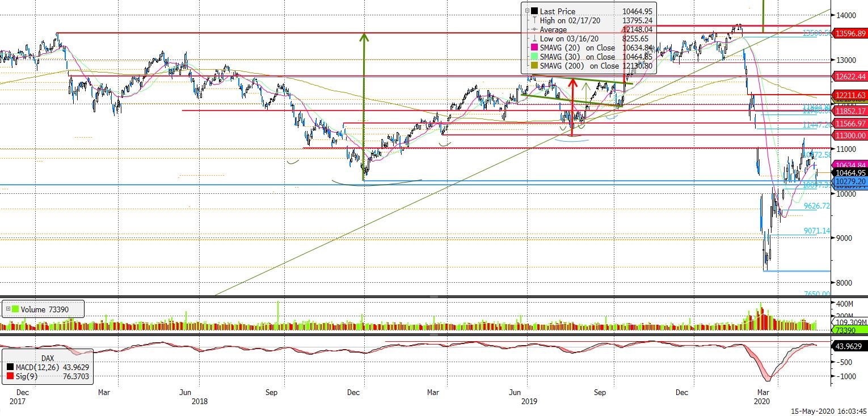Click the blue 10279.20 price axis tag
The width and height of the screenshot is (868, 416).
[x=849, y=181]
